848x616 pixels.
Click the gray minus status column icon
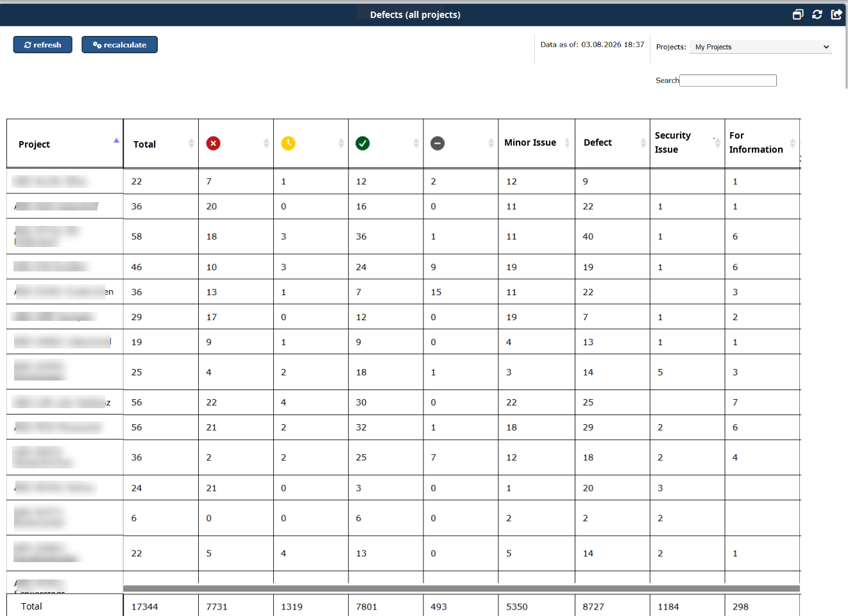coord(437,143)
